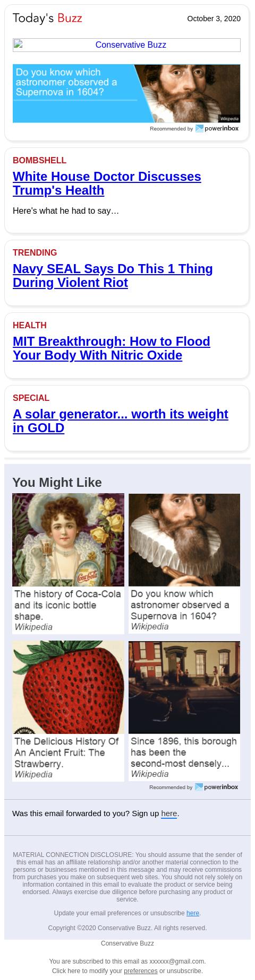Open the Today's Buzz logo

coord(47,19)
